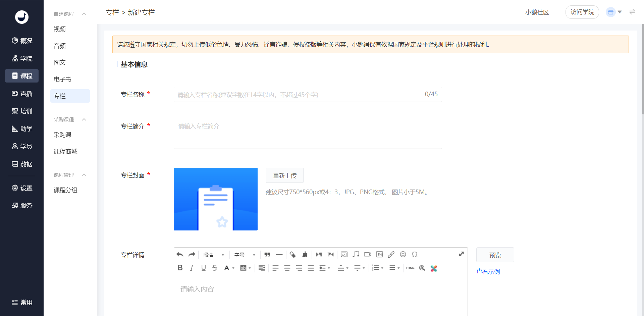
Task: Open 常用 at the sidebar bottom
Action: pos(22,303)
